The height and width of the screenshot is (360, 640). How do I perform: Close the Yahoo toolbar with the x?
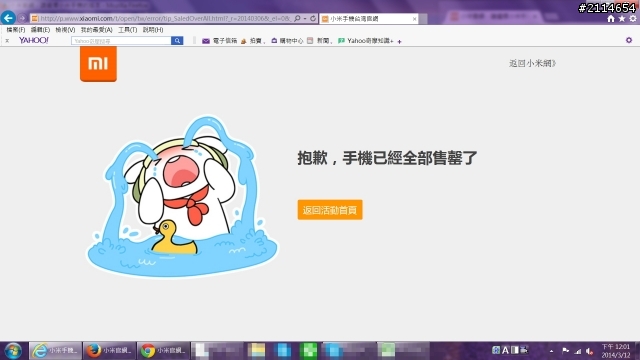(7, 40)
